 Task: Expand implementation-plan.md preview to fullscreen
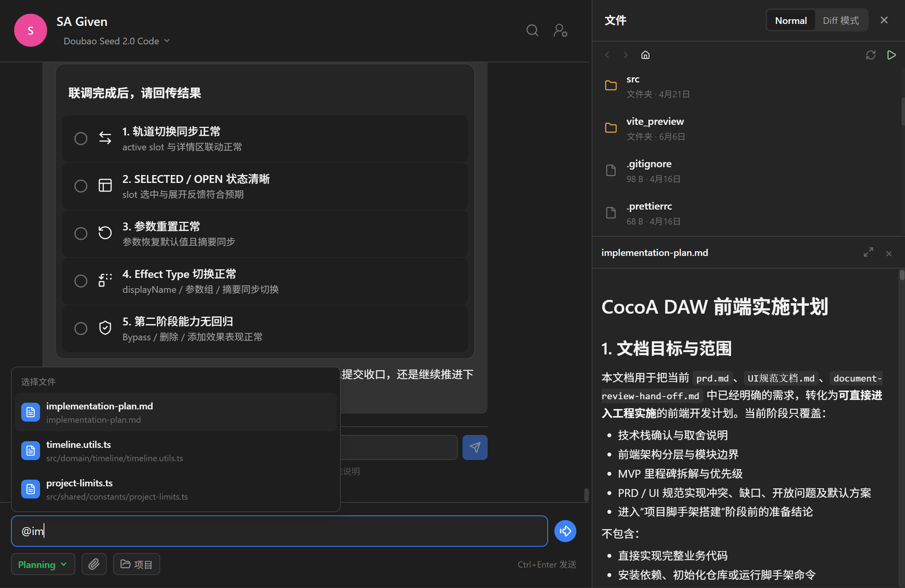click(868, 252)
